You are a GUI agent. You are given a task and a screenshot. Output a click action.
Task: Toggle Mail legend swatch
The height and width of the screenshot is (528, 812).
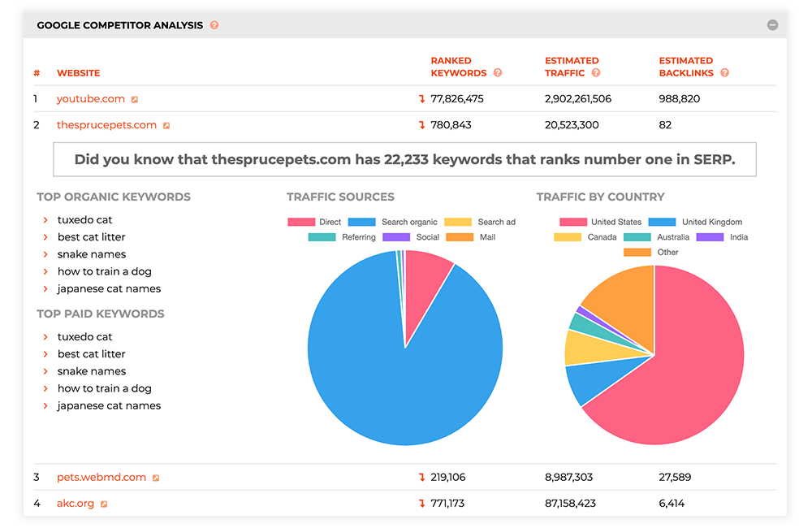pyautogui.click(x=460, y=237)
